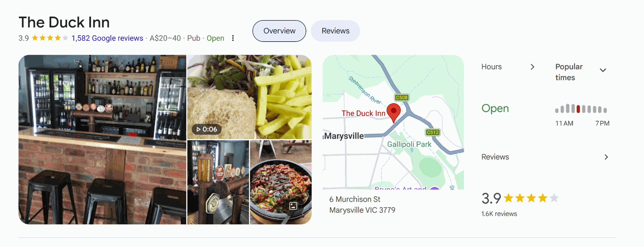
Task: Click the C508 road badge on map
Action: [x=401, y=97]
